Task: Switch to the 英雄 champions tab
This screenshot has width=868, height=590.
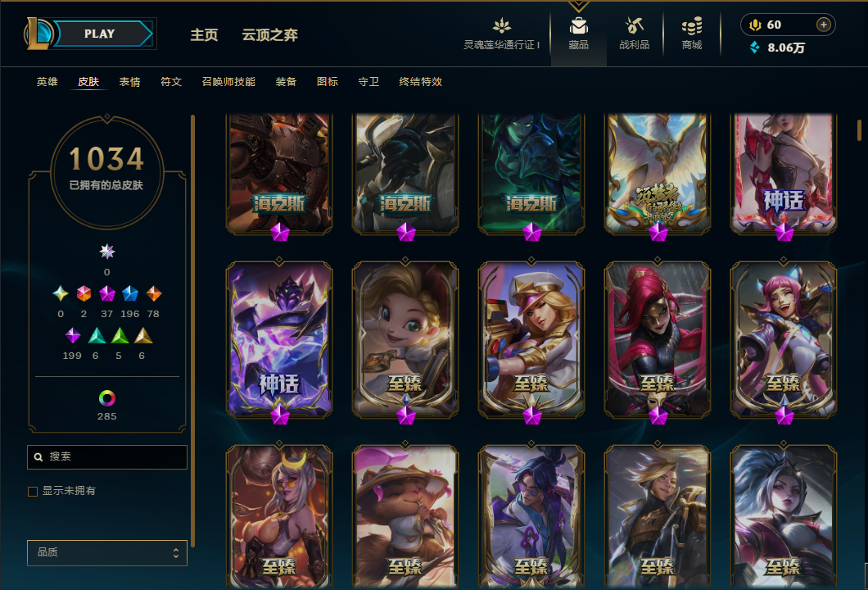Action: click(47, 81)
